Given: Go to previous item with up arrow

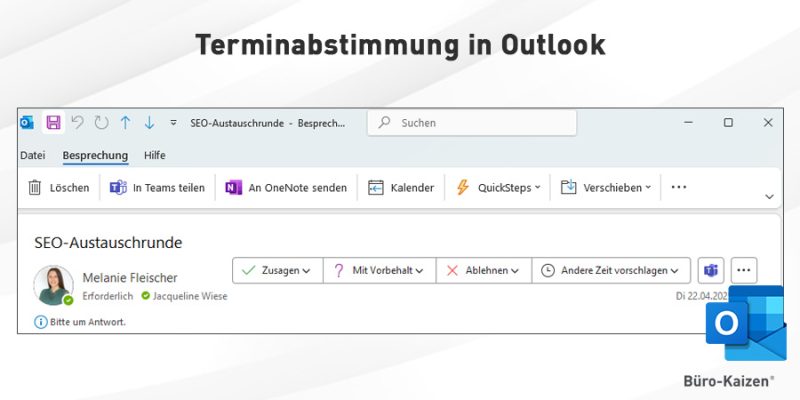Looking at the screenshot, I should tap(125, 122).
